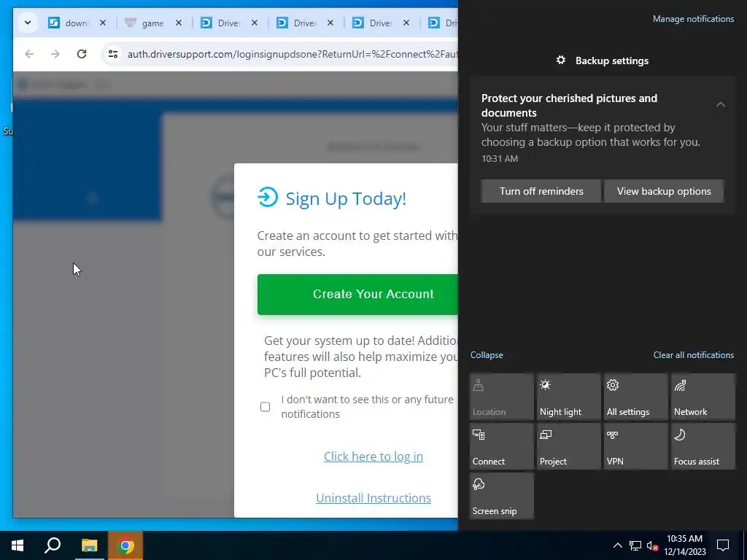Click the taskbar clock showing 10:35 AM

coord(684,545)
